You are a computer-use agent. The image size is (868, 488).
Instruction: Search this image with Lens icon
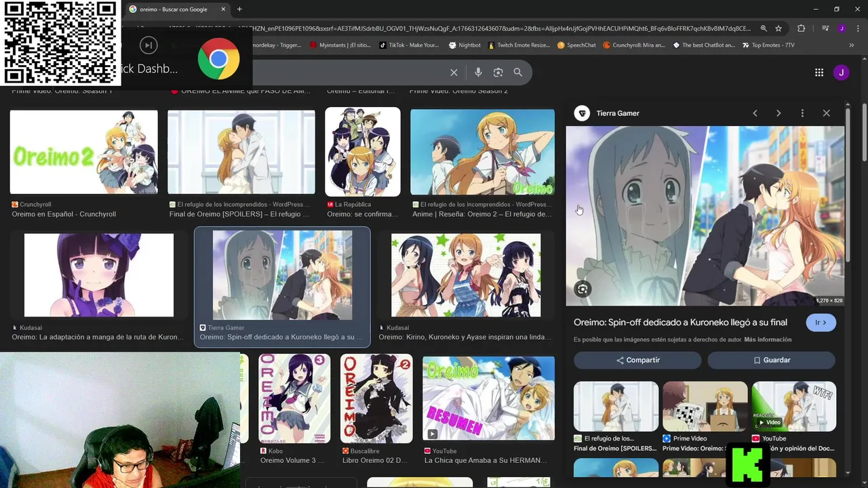[583, 289]
